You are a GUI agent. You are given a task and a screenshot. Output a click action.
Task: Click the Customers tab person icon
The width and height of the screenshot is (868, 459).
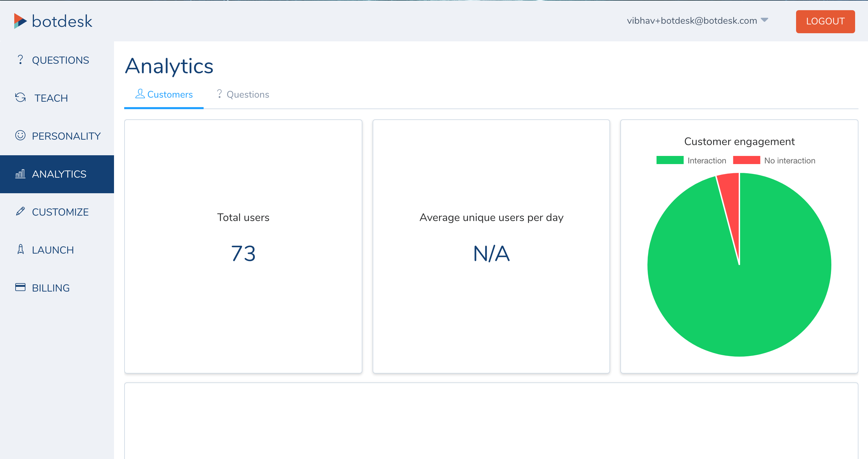[140, 94]
